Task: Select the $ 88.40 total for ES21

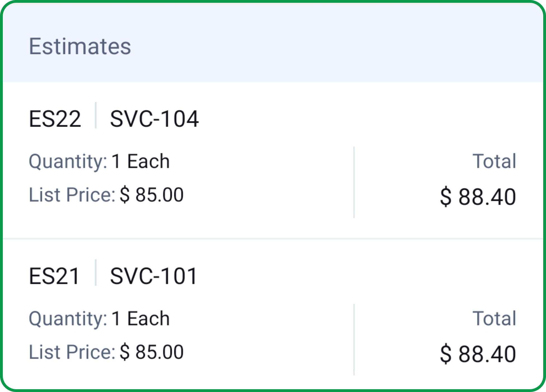Action: coord(478,354)
